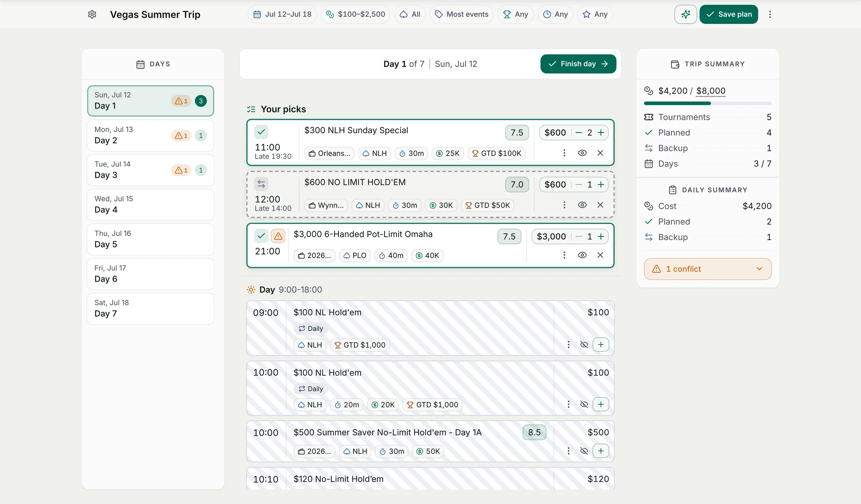The width and height of the screenshot is (861, 504).
Task: Click the trip budget progress bar
Action: (x=707, y=103)
